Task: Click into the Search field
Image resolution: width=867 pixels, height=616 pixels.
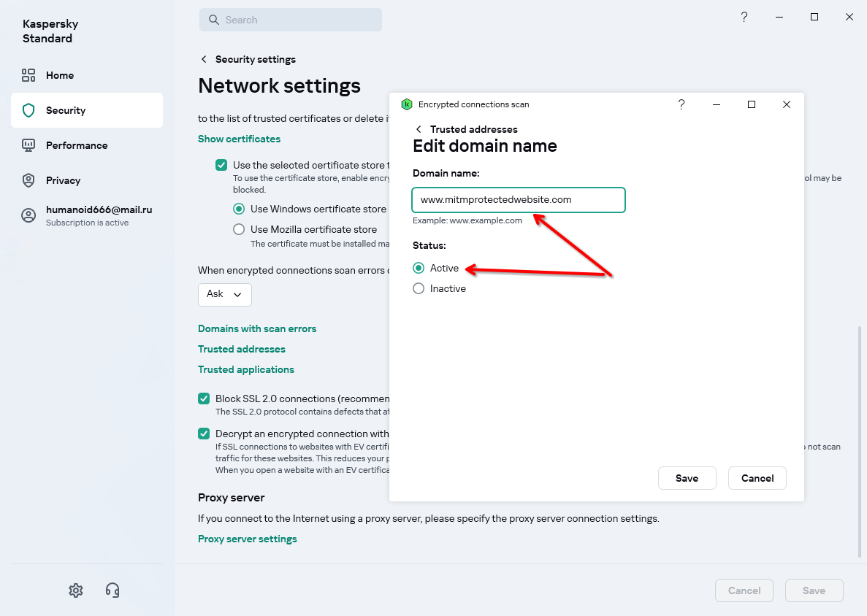Action: 290,20
